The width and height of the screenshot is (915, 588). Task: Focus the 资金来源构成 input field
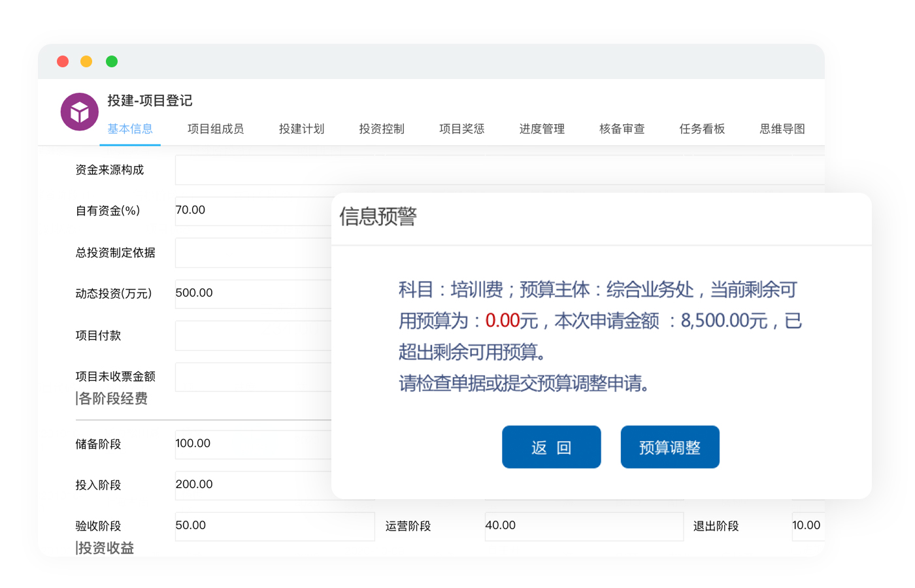coord(499,170)
